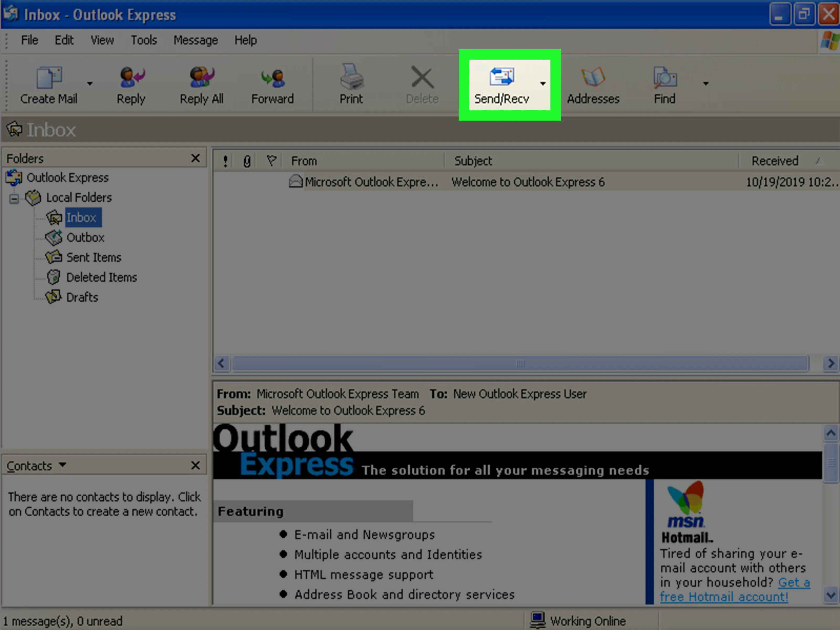The image size is (840, 630).
Task: Sort by the Attachment paperclip column
Action: [x=247, y=161]
